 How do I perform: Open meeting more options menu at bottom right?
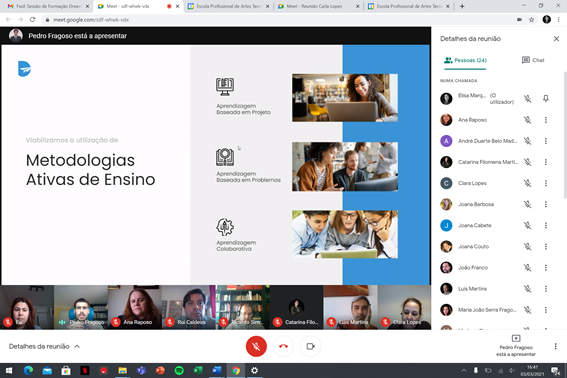click(x=555, y=346)
